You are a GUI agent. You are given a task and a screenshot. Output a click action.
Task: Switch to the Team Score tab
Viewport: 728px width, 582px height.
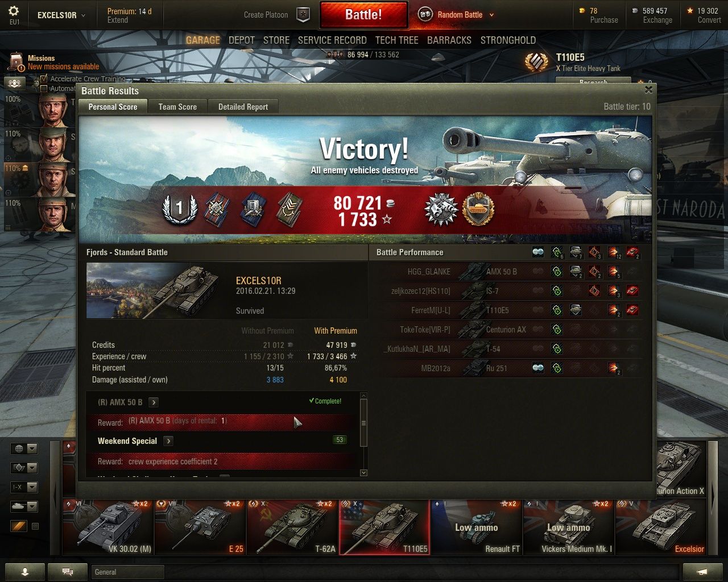point(177,107)
